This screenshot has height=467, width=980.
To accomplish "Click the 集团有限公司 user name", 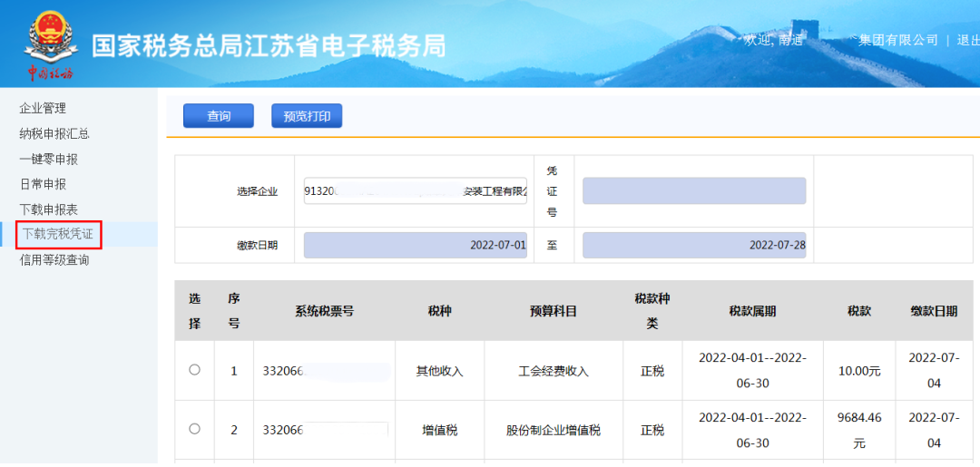I will coord(898,40).
